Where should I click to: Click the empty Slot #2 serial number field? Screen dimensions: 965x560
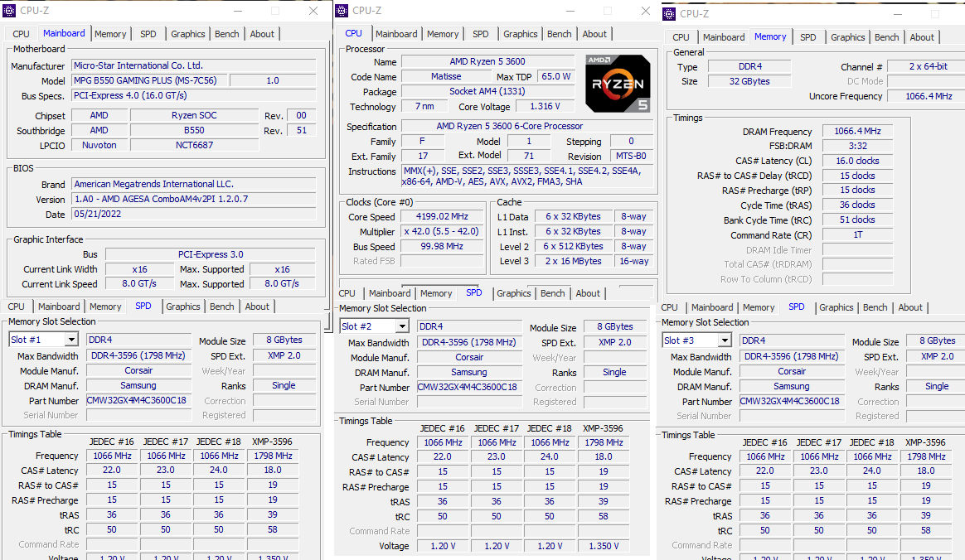tap(469, 402)
